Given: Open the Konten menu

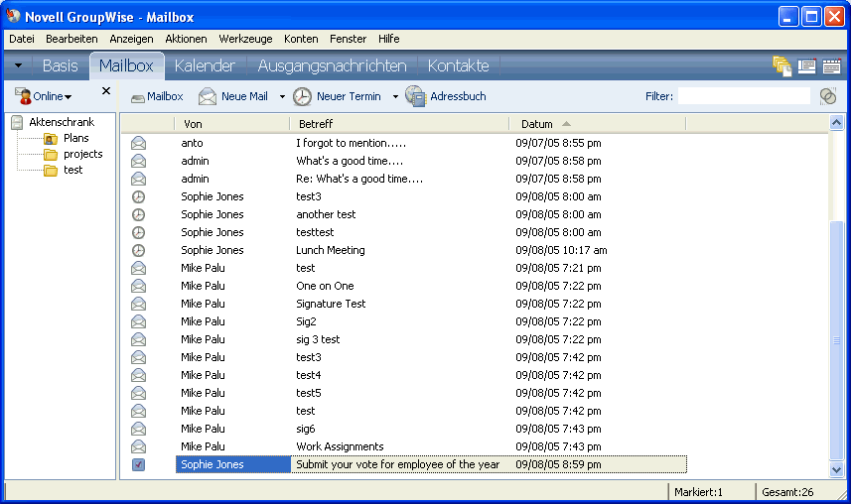Looking at the screenshot, I should 301,39.
